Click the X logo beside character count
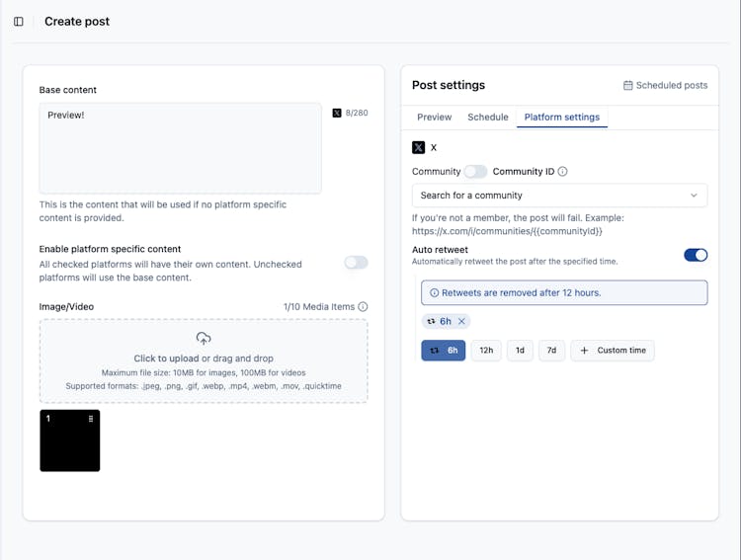This screenshot has height=560, width=741. point(337,113)
